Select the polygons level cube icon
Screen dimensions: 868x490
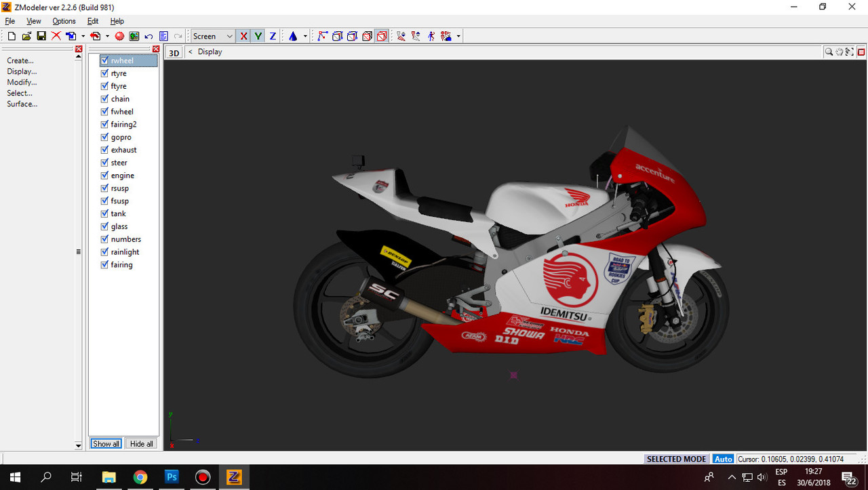tap(352, 36)
